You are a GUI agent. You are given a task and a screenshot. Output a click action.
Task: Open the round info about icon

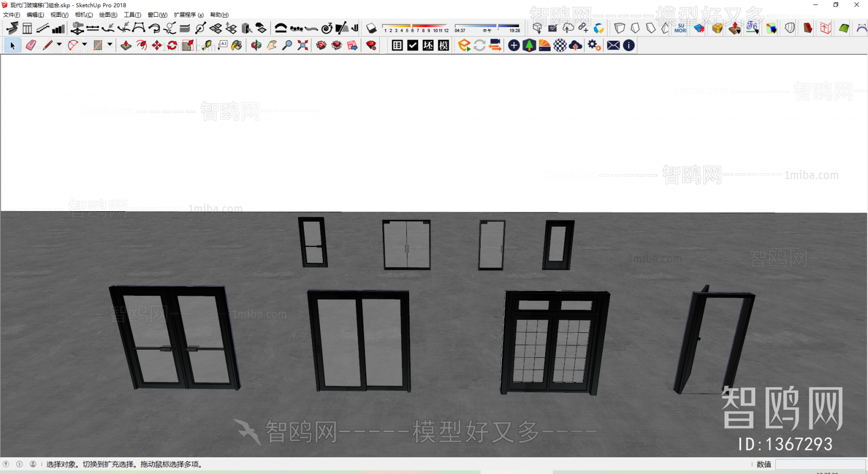[x=629, y=46]
